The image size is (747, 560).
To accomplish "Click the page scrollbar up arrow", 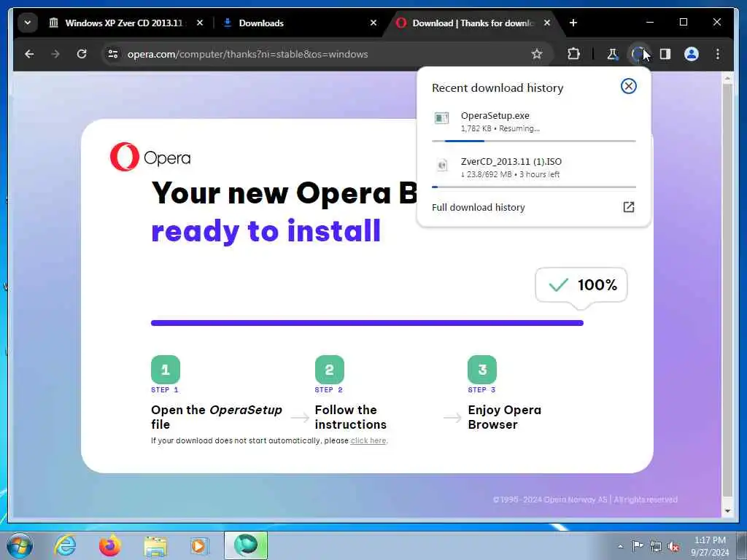I will tap(727, 77).
